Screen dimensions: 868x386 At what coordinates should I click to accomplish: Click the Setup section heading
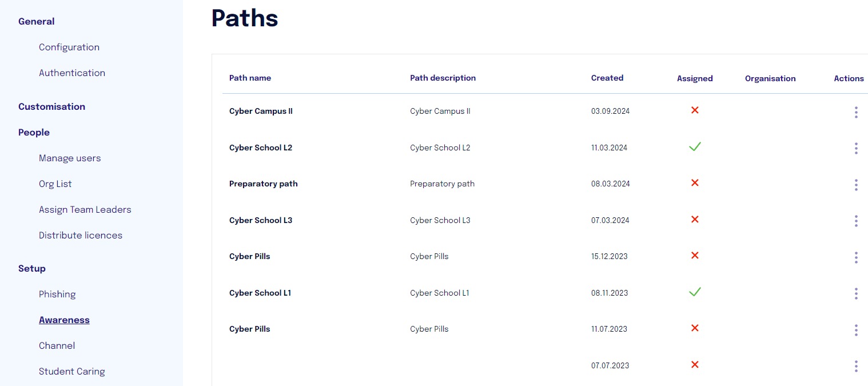pos(32,269)
